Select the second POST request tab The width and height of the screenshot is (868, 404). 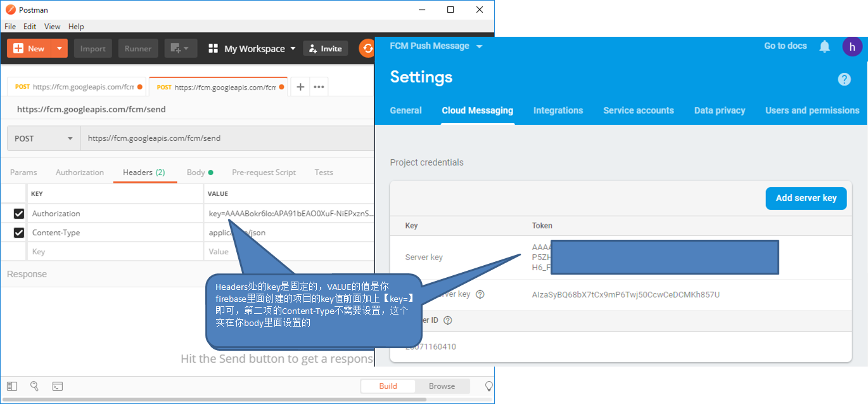click(x=218, y=87)
